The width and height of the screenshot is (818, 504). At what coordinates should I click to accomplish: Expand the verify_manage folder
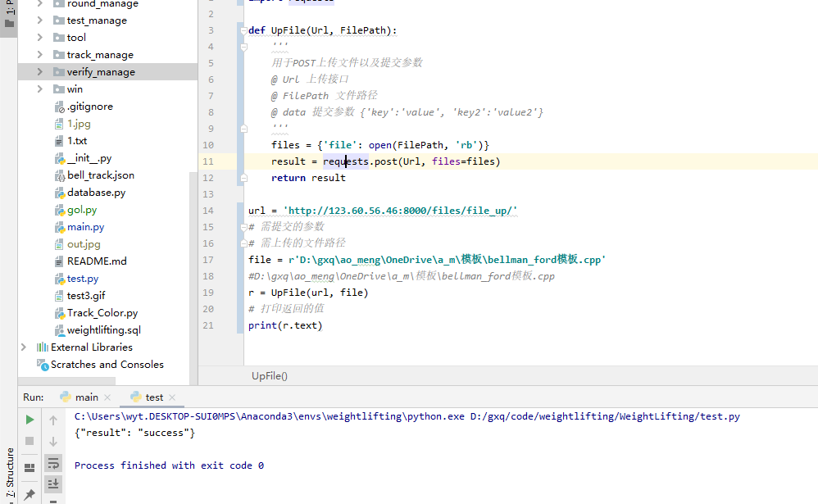point(39,72)
